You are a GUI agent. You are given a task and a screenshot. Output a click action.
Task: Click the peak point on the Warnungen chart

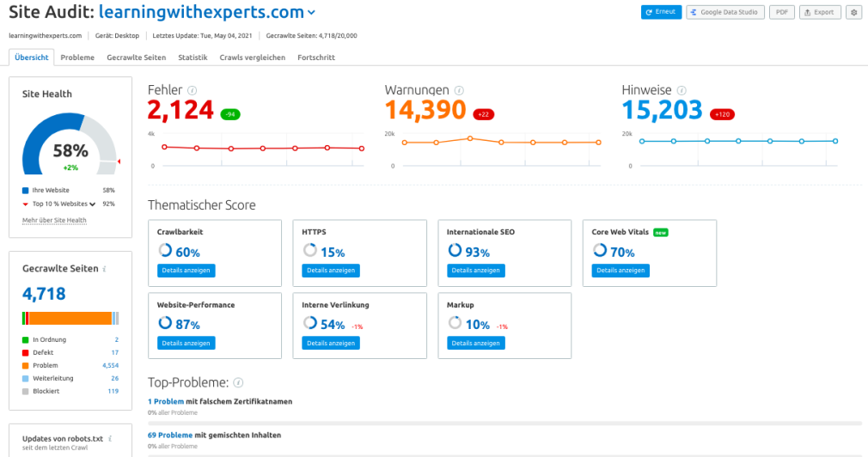pos(470,138)
